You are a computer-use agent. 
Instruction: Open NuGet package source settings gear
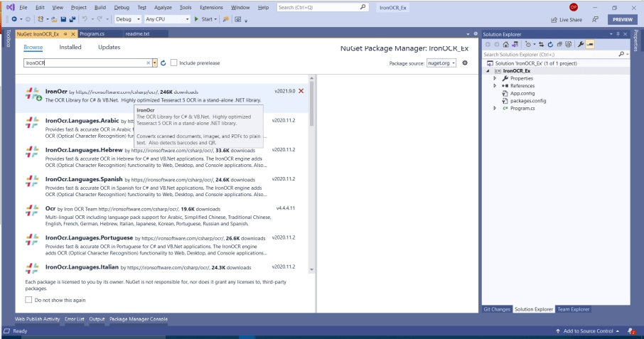tap(465, 63)
